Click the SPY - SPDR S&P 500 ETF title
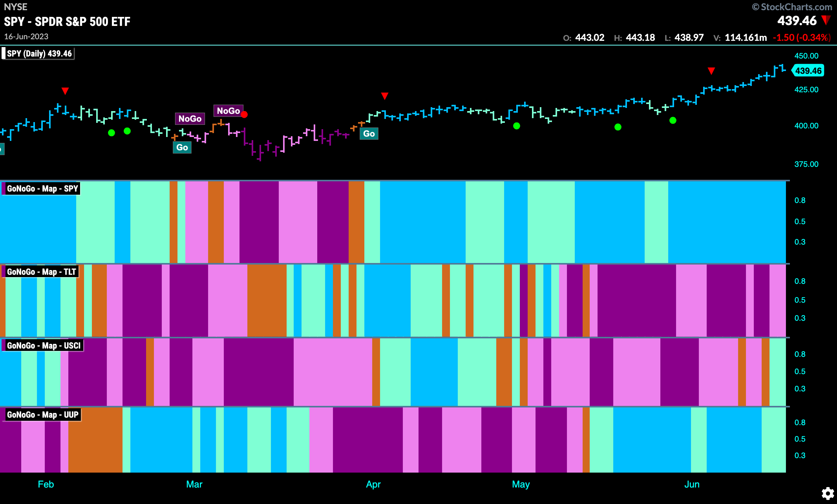Viewport: 837px width, 504px height. click(67, 22)
